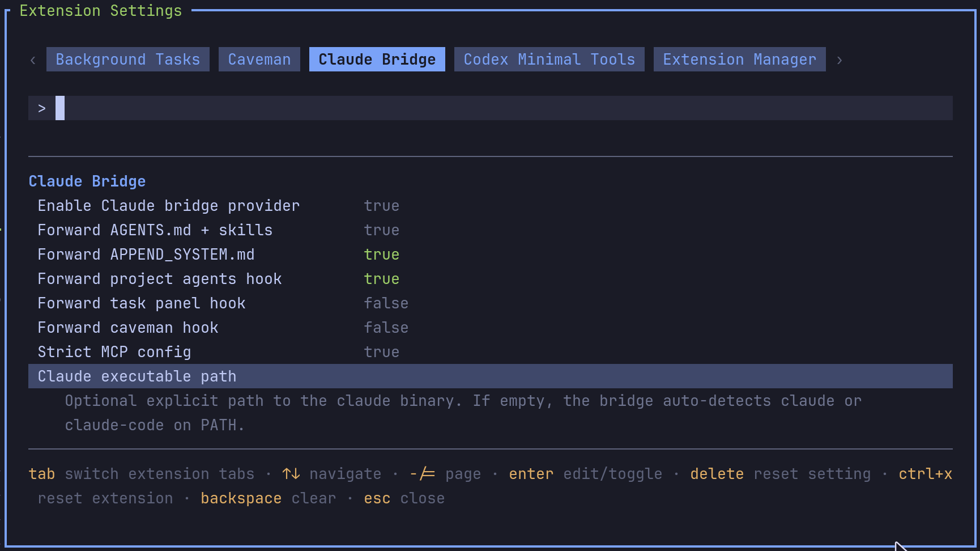
Task: Click the esc close hint
Action: pos(404,498)
